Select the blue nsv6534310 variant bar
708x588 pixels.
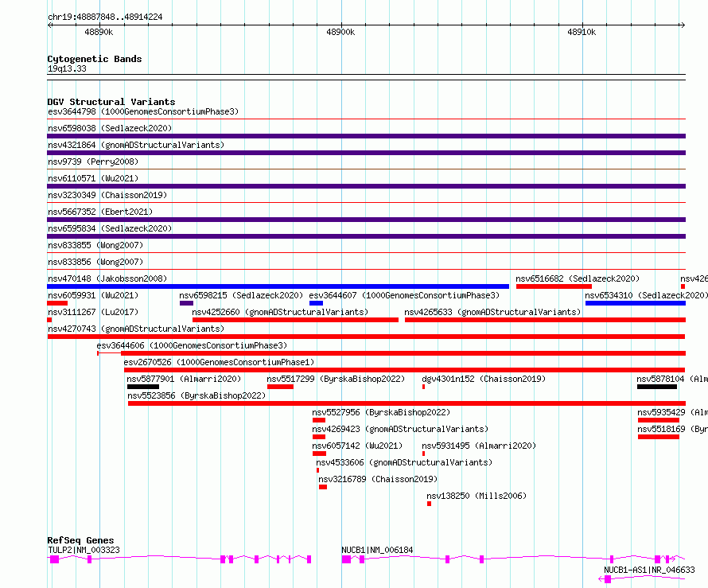point(636,303)
